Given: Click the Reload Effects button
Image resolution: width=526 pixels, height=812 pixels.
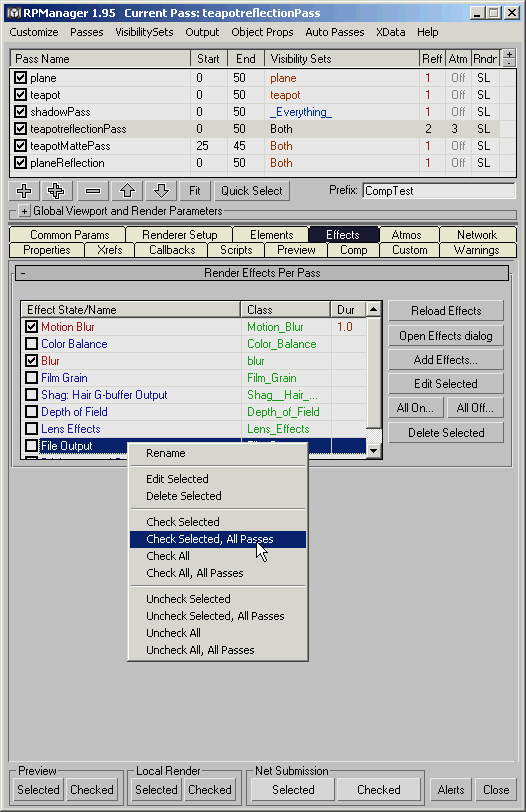Looking at the screenshot, I should pos(446,311).
